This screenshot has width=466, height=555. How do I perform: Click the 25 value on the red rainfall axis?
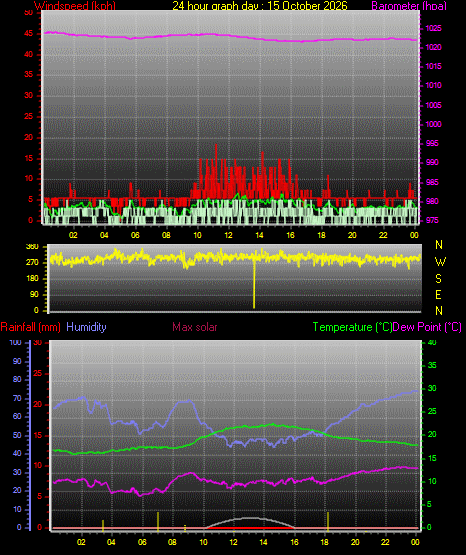pyautogui.click(x=38, y=374)
